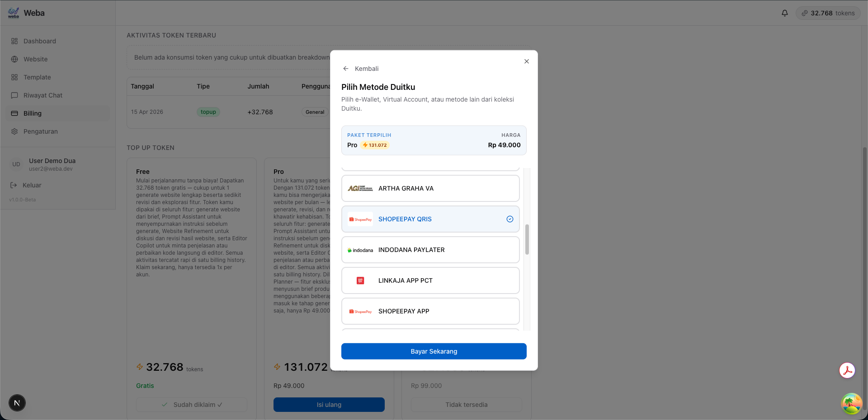Click the topup tag in the activity table
Screen dimensions: 868x420
pyautogui.click(x=208, y=112)
